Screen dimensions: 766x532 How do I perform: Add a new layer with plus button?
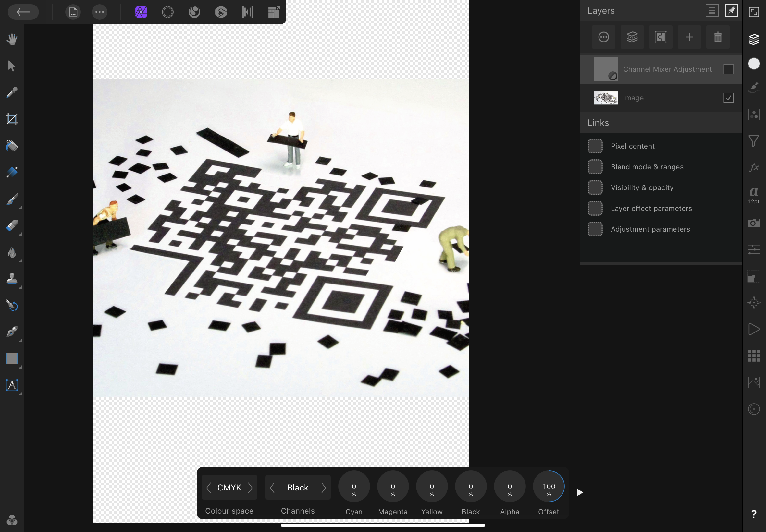[689, 37]
